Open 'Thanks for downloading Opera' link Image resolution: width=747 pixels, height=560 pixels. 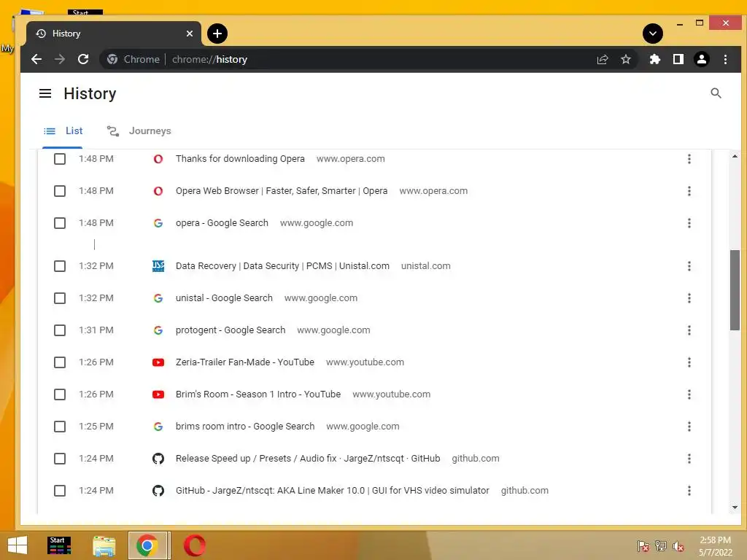click(x=240, y=158)
